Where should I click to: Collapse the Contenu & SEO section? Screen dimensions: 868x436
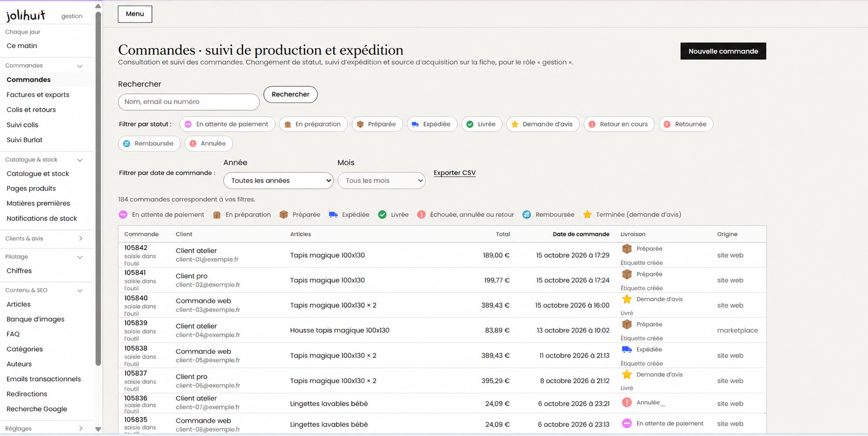coord(80,290)
